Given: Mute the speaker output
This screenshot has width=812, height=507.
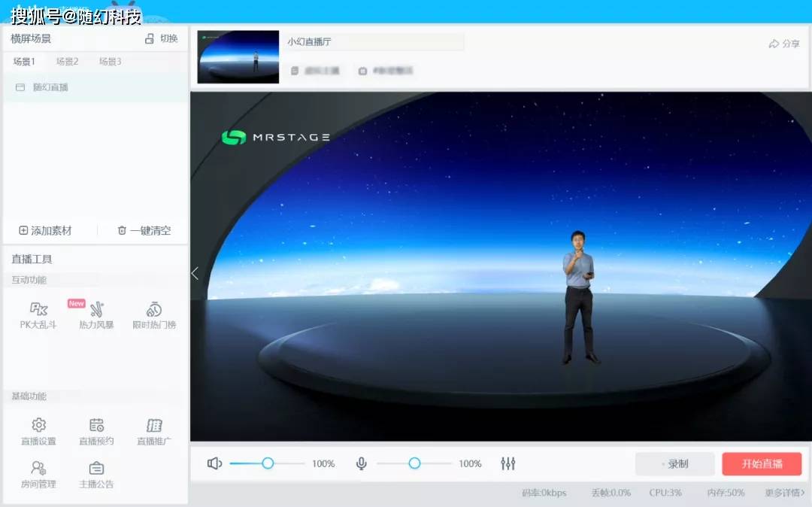Looking at the screenshot, I should [x=214, y=464].
